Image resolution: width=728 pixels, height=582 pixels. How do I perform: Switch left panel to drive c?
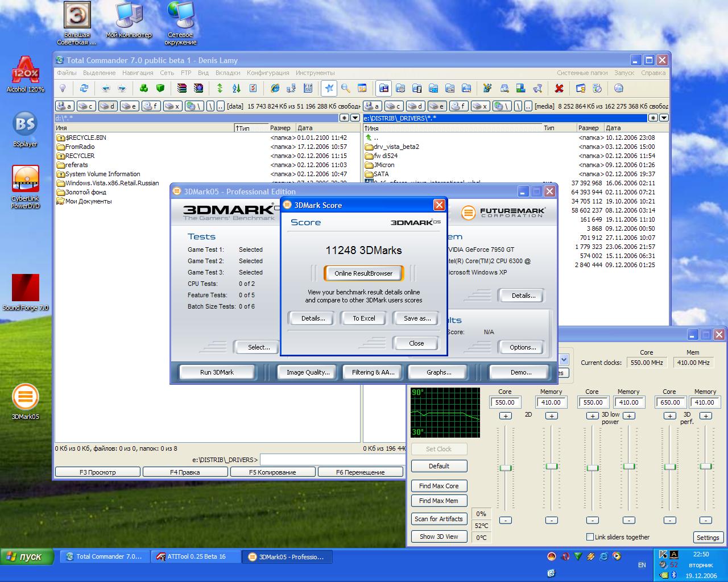coord(86,106)
